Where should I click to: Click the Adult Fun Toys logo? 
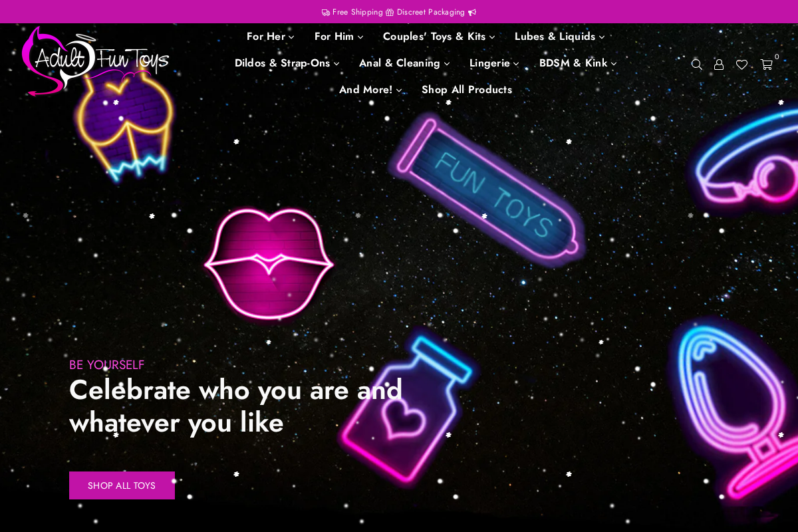click(x=96, y=61)
